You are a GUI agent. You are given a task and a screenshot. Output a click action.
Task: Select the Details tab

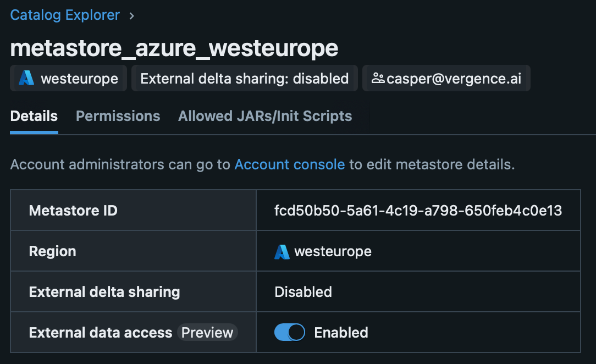coord(34,116)
